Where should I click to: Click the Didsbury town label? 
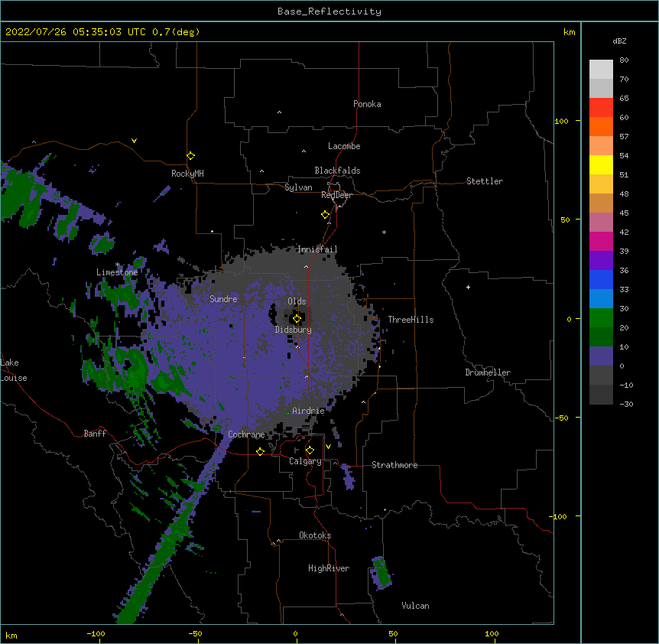pos(294,330)
